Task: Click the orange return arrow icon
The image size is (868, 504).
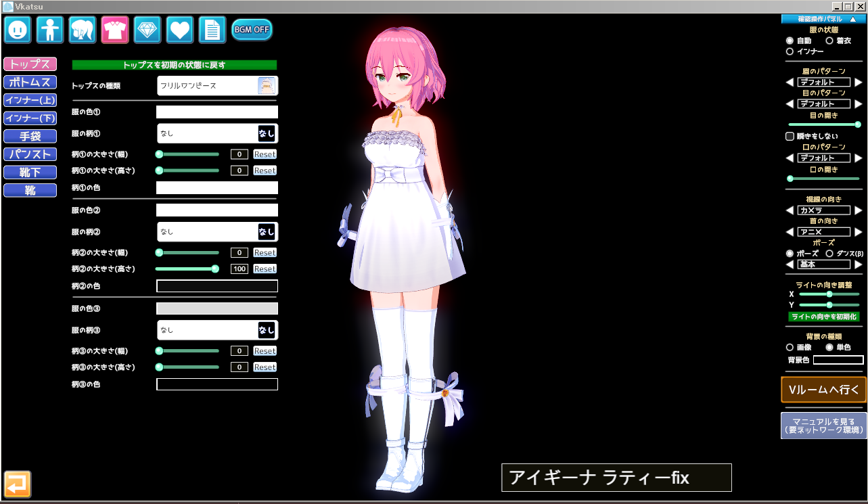Action: [18, 484]
